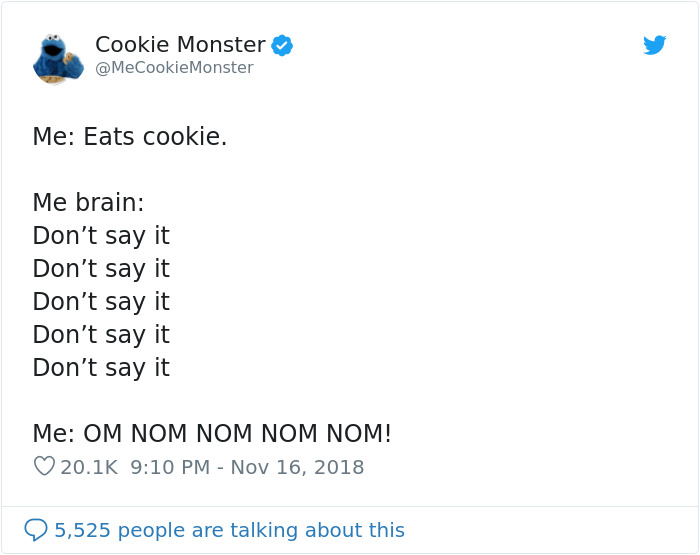This screenshot has height=555, width=700.
Task: Click the Cookie Monster display name
Action: [180, 45]
